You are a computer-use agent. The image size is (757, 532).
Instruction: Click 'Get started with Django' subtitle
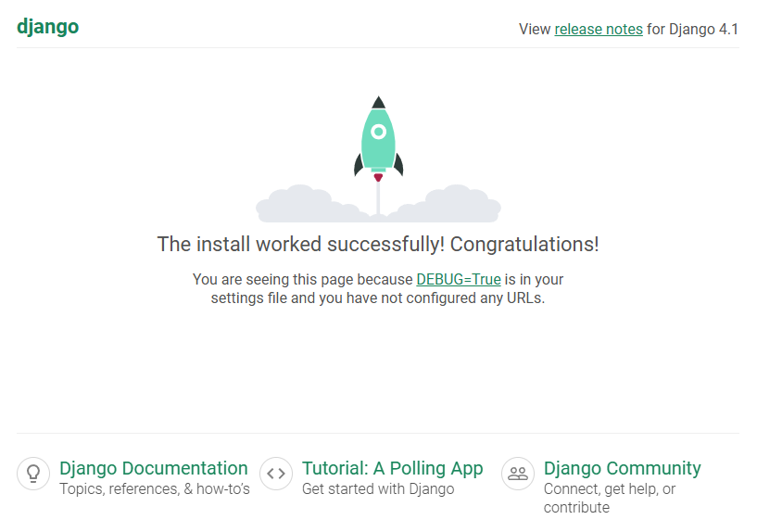(378, 489)
